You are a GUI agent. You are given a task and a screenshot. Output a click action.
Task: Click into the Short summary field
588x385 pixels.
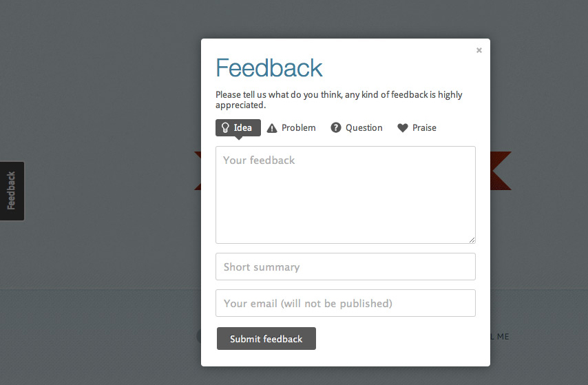[x=346, y=267]
